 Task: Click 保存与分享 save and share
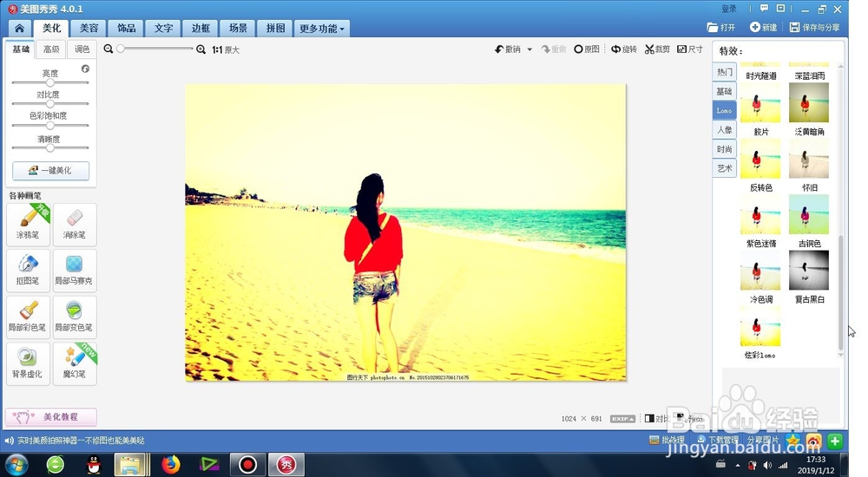tap(815, 27)
